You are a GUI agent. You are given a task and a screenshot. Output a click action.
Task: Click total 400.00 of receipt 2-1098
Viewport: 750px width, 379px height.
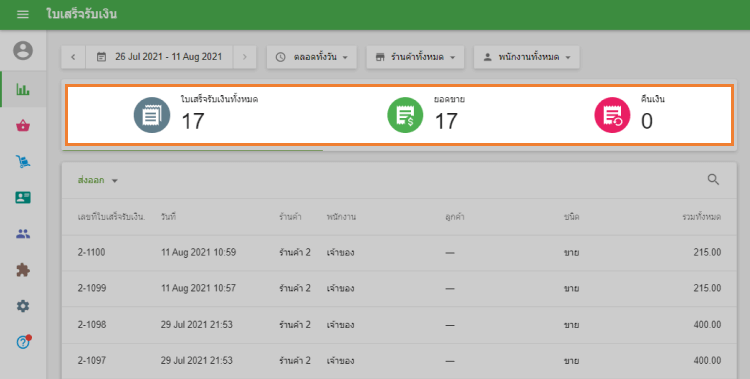pos(707,325)
